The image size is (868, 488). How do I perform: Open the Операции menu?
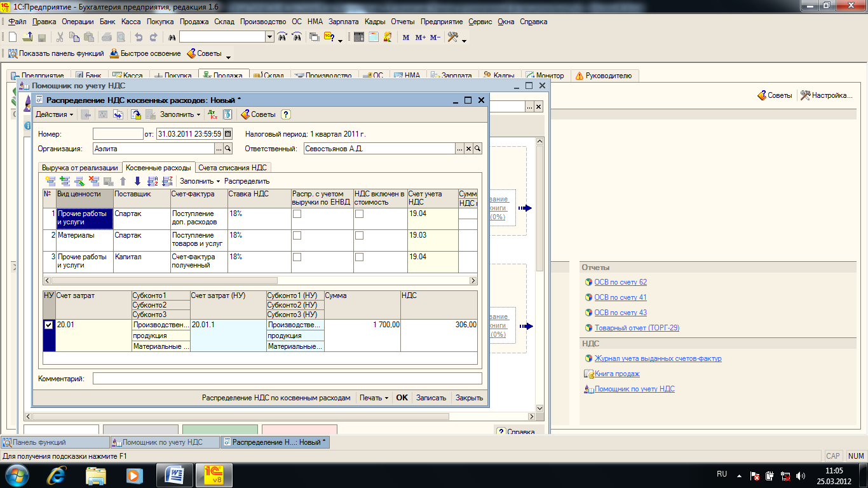click(x=78, y=22)
